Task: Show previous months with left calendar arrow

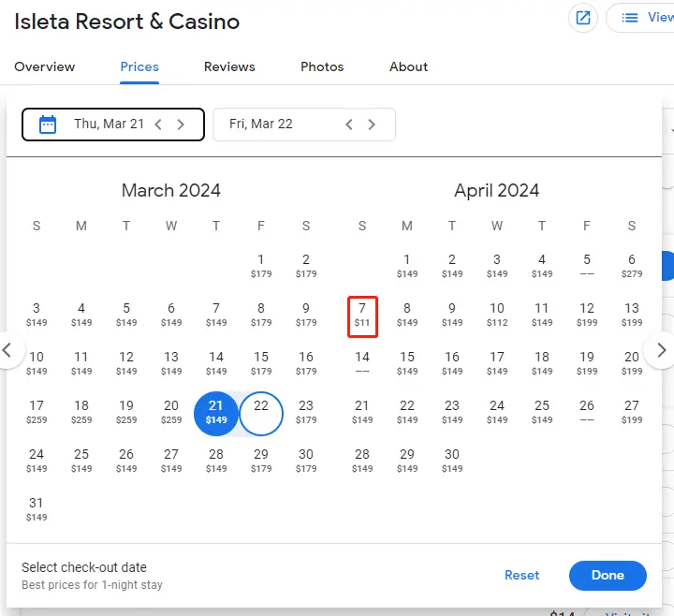Action: click(x=7, y=350)
